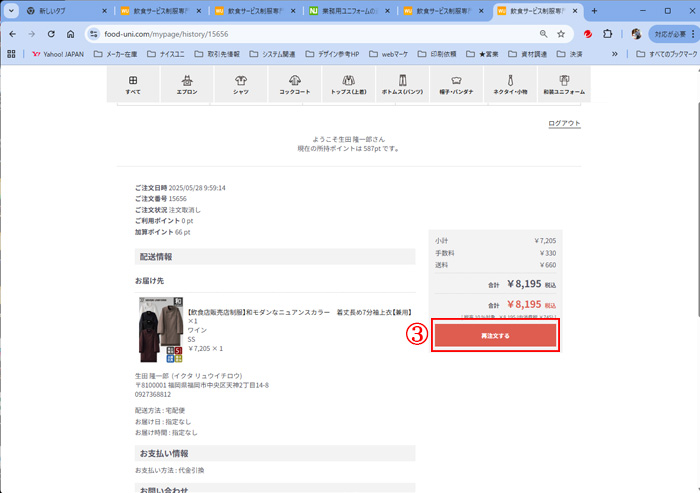The image size is (700, 493).
Task: Go back to the previous page
Action: point(12,34)
